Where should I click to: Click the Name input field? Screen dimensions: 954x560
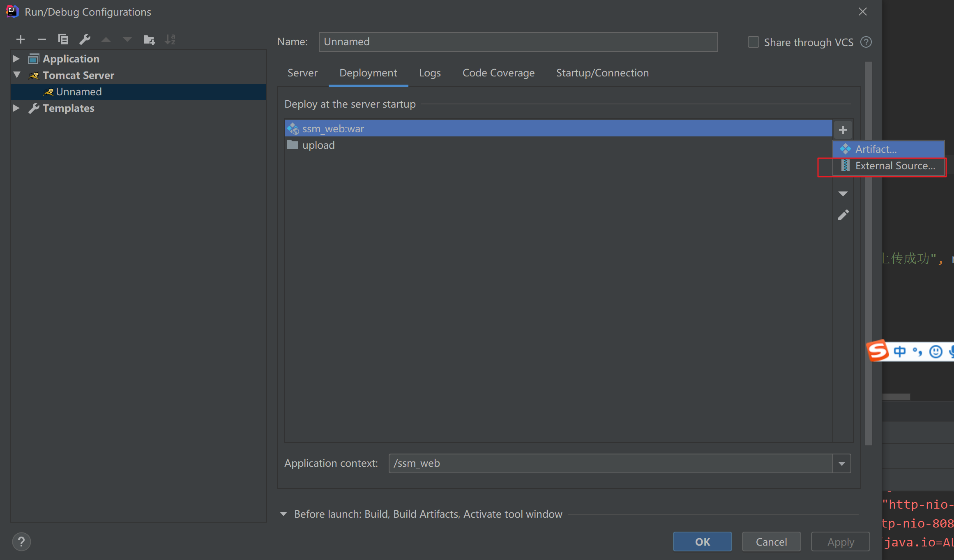[x=518, y=42]
